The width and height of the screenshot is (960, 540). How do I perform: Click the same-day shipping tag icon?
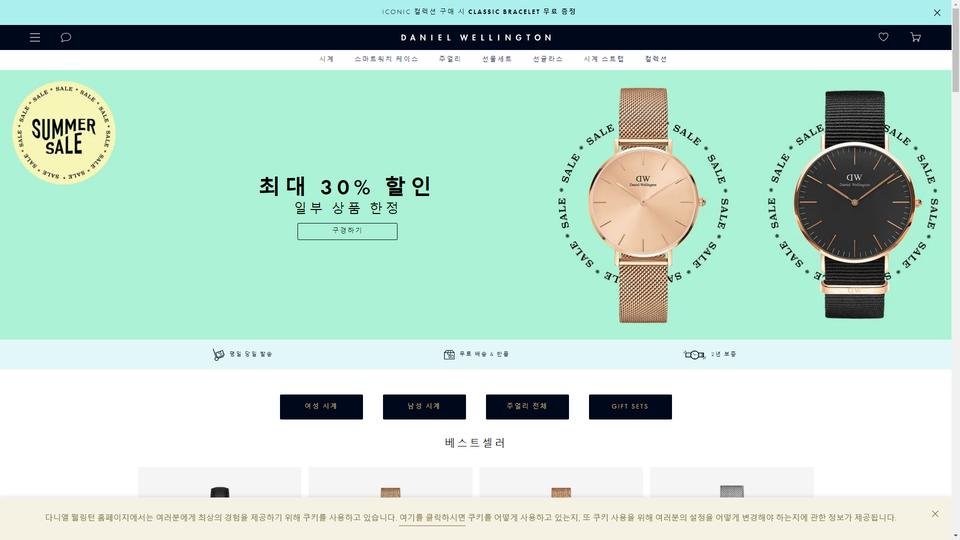[x=218, y=354]
